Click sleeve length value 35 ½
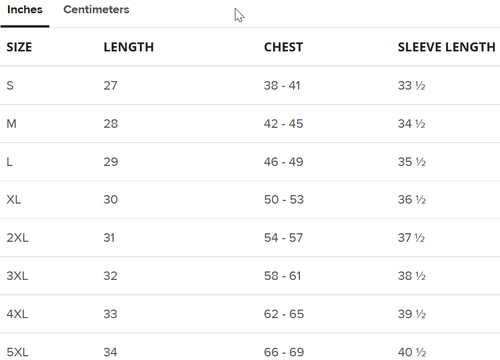The image size is (500, 360). (412, 162)
